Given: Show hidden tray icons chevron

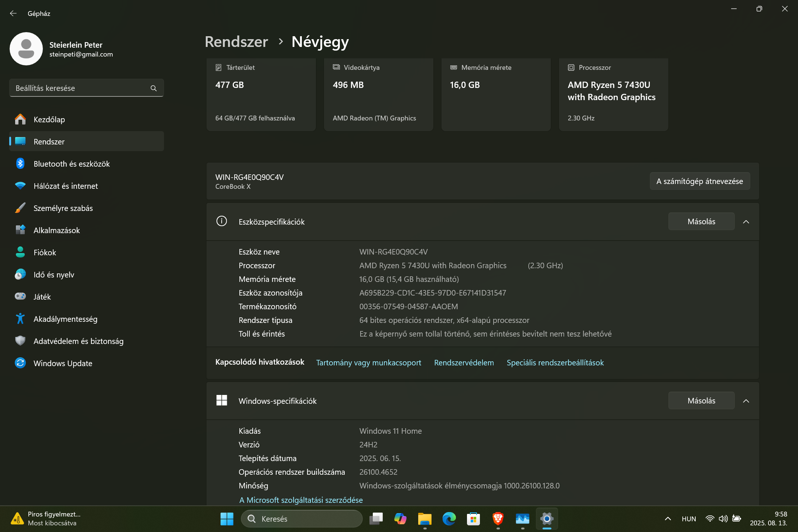Looking at the screenshot, I should 668,519.
